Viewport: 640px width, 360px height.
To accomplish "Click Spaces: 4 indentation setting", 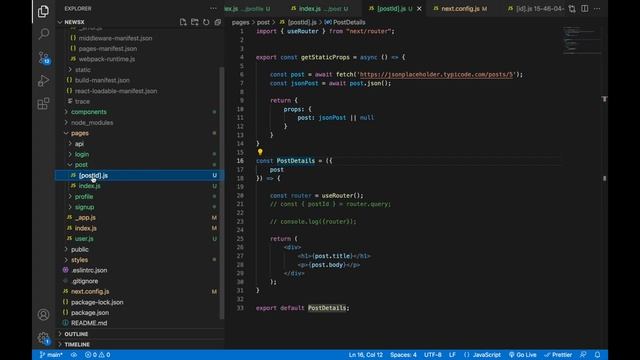I will (403, 355).
